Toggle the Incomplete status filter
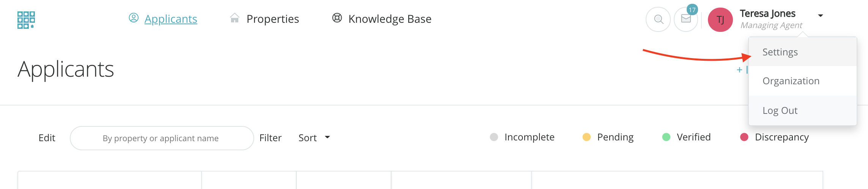Image resolution: width=868 pixels, height=189 pixels. click(522, 137)
